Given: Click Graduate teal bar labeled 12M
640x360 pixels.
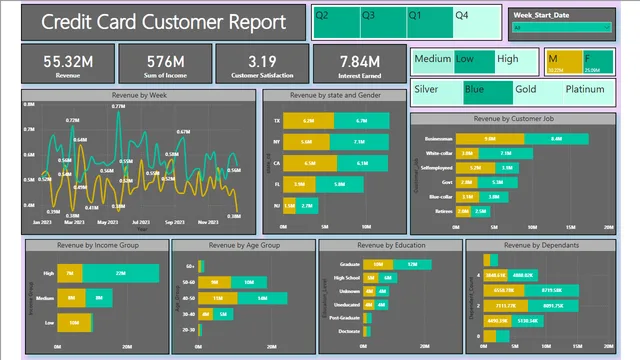Looking at the screenshot, I should coord(412,264).
